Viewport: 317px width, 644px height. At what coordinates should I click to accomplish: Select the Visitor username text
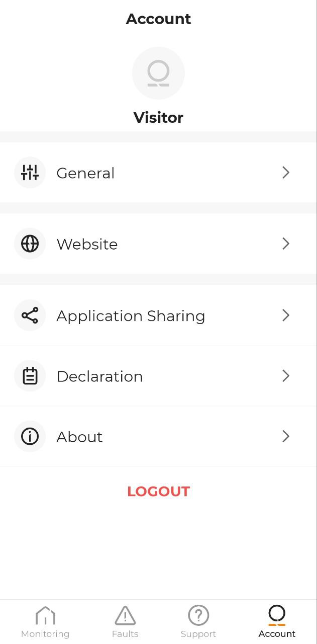(158, 117)
